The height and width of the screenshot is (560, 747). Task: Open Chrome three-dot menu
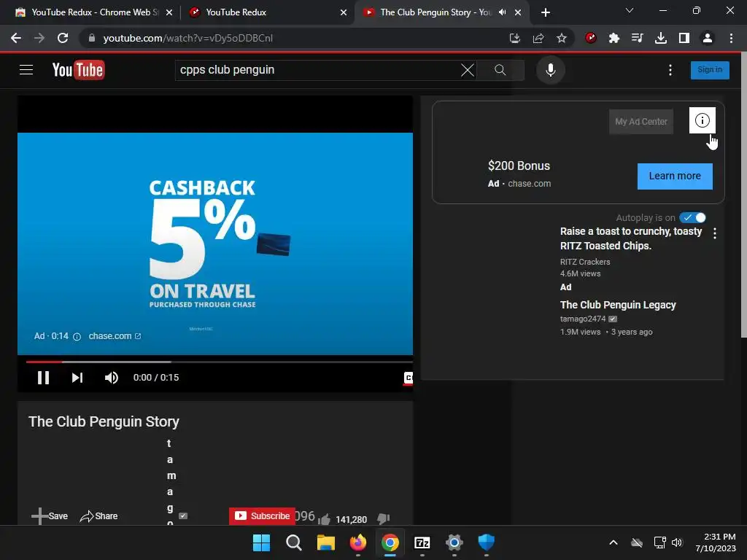(x=731, y=38)
